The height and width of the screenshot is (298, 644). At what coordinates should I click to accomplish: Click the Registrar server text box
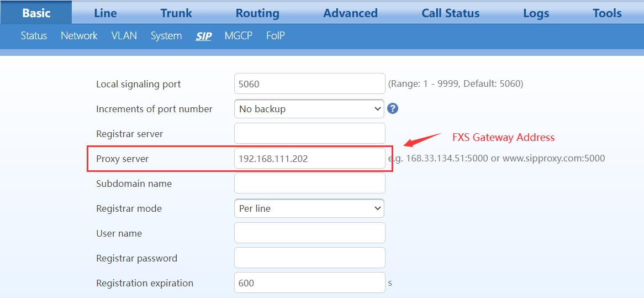(309, 134)
